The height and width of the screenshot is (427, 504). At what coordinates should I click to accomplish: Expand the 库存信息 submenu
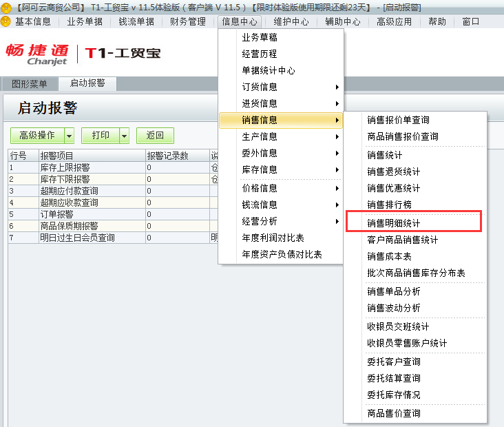point(280,170)
